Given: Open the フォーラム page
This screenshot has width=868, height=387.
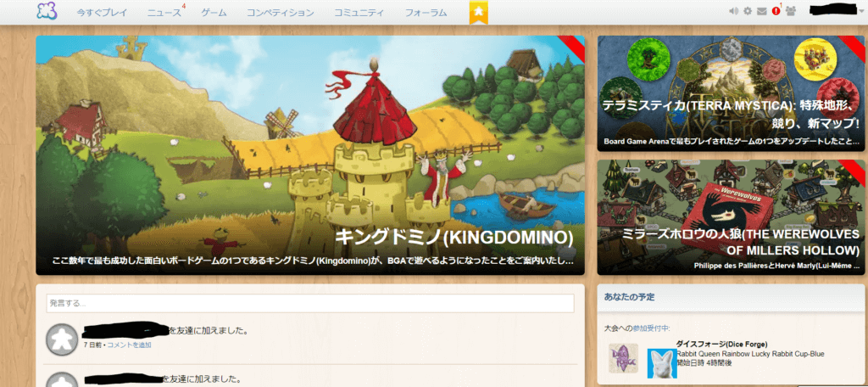Looking at the screenshot, I should [x=426, y=13].
